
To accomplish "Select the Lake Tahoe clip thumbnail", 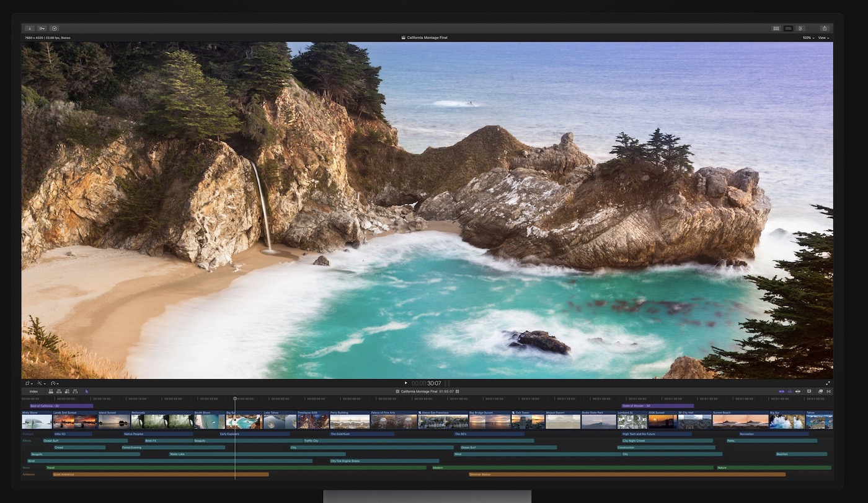I will pyautogui.click(x=279, y=422).
